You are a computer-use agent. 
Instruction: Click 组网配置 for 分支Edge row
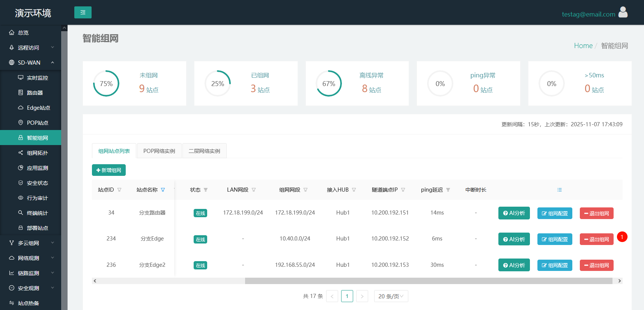pyautogui.click(x=555, y=239)
